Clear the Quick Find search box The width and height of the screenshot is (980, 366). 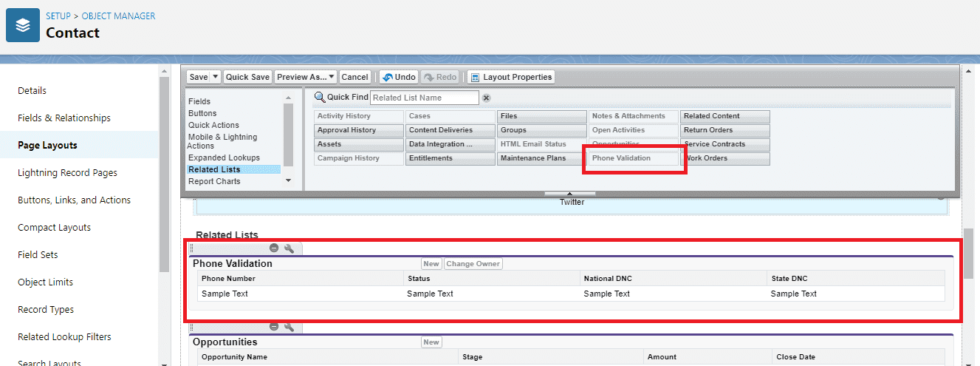[x=486, y=98]
